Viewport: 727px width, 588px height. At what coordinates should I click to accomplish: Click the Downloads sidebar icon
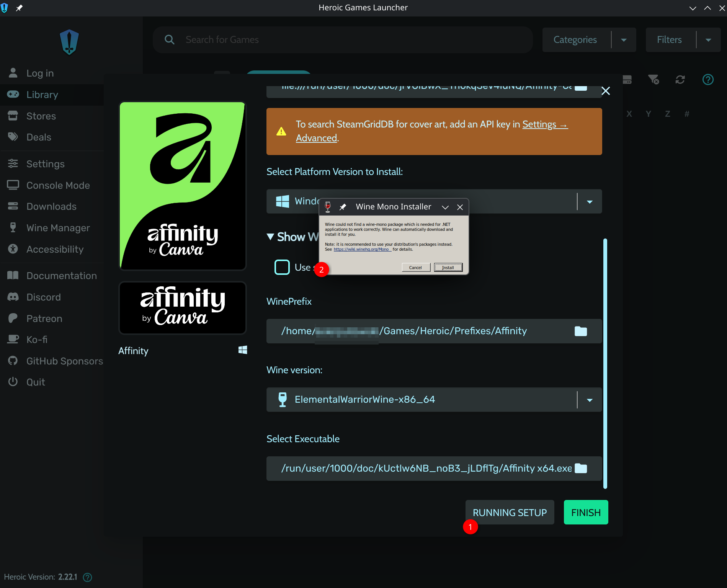(x=13, y=206)
